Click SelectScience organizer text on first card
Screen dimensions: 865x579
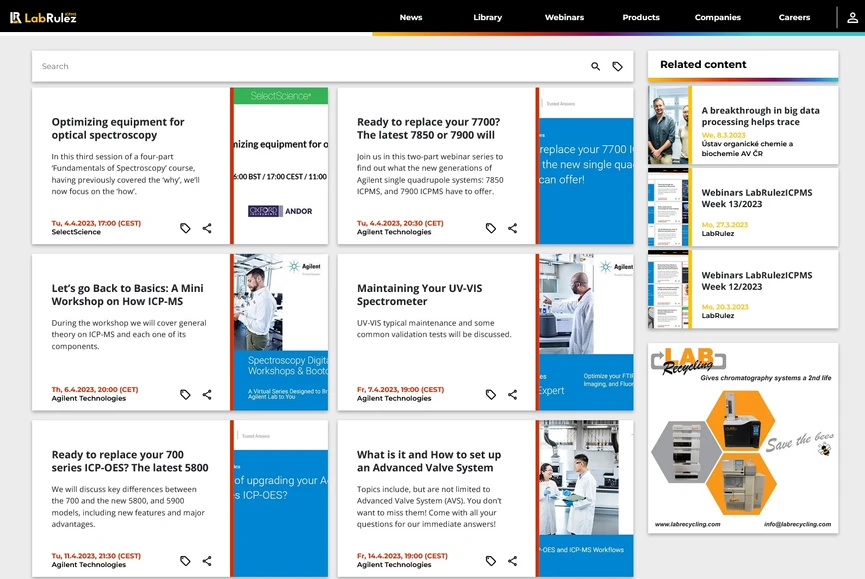point(76,232)
